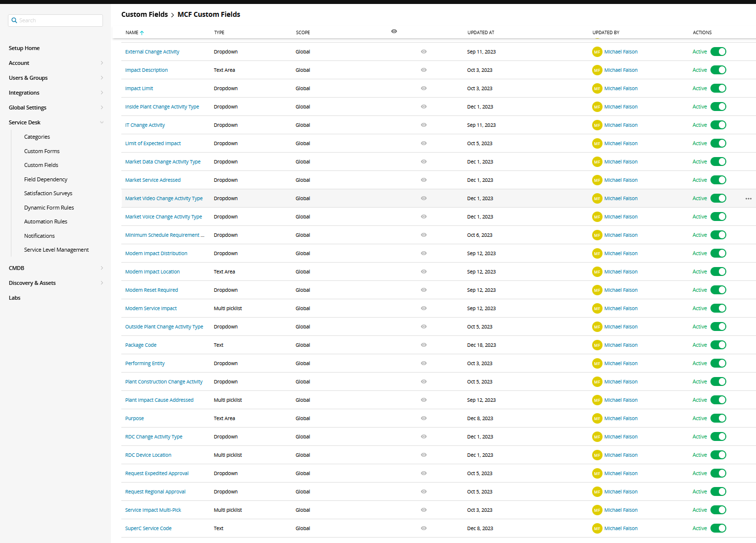Image resolution: width=756 pixels, height=543 pixels.
Task: Open Modem Reset Required field
Action: [x=151, y=290]
